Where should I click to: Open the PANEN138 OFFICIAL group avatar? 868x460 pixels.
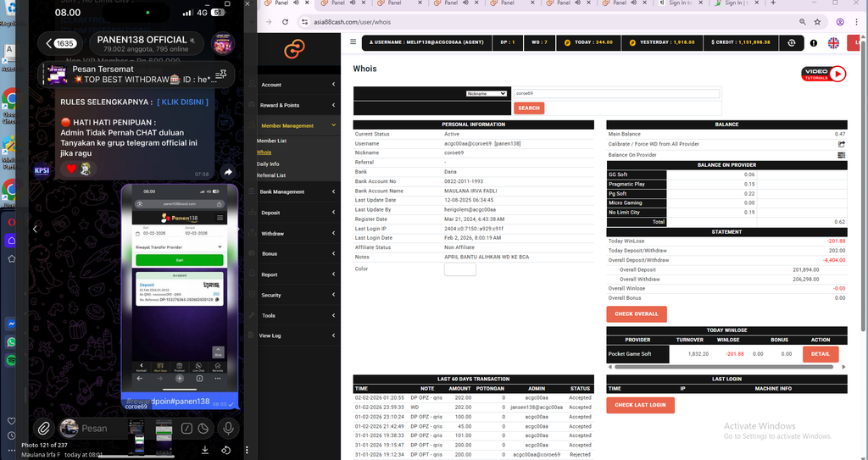point(223,44)
